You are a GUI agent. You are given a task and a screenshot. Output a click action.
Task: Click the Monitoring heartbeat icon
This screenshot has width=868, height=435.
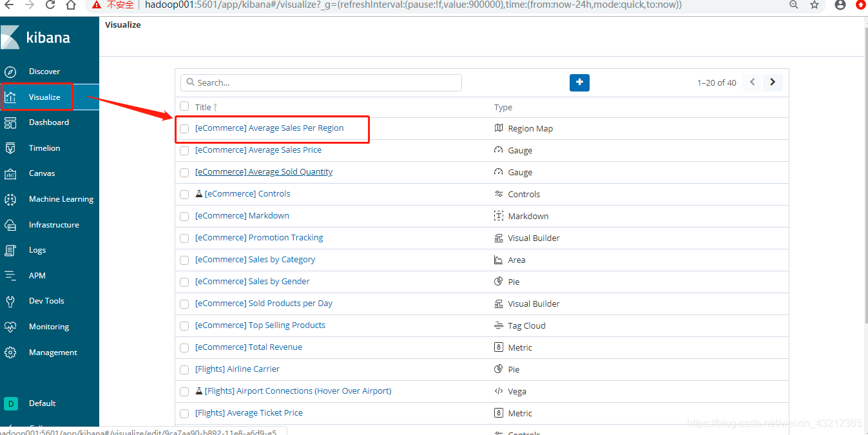pos(10,327)
